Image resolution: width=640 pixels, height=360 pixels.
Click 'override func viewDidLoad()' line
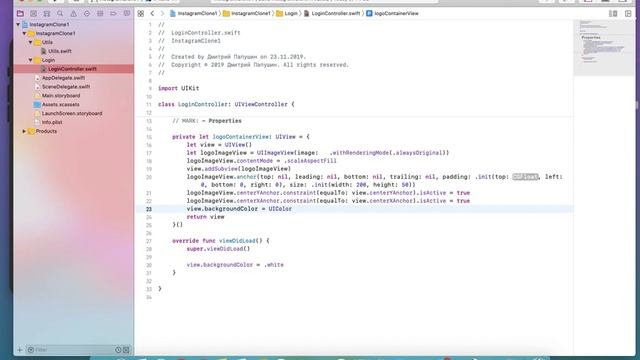pyautogui.click(x=220, y=241)
